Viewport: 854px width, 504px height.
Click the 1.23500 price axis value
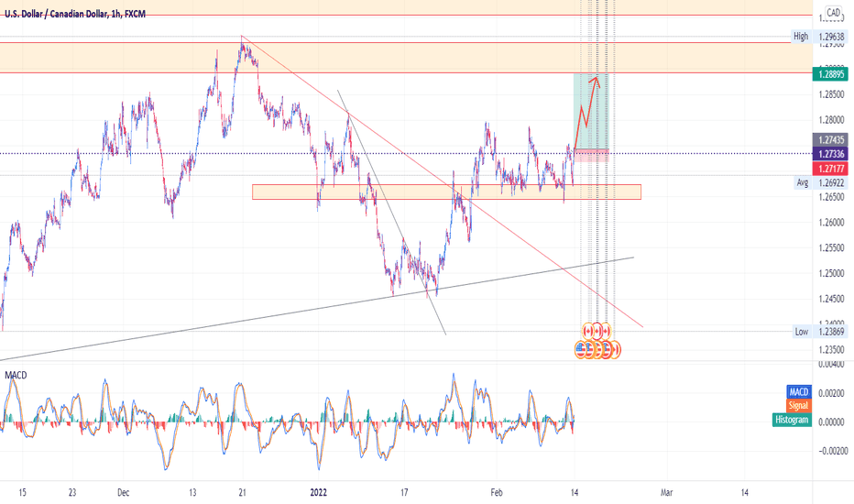click(x=831, y=350)
